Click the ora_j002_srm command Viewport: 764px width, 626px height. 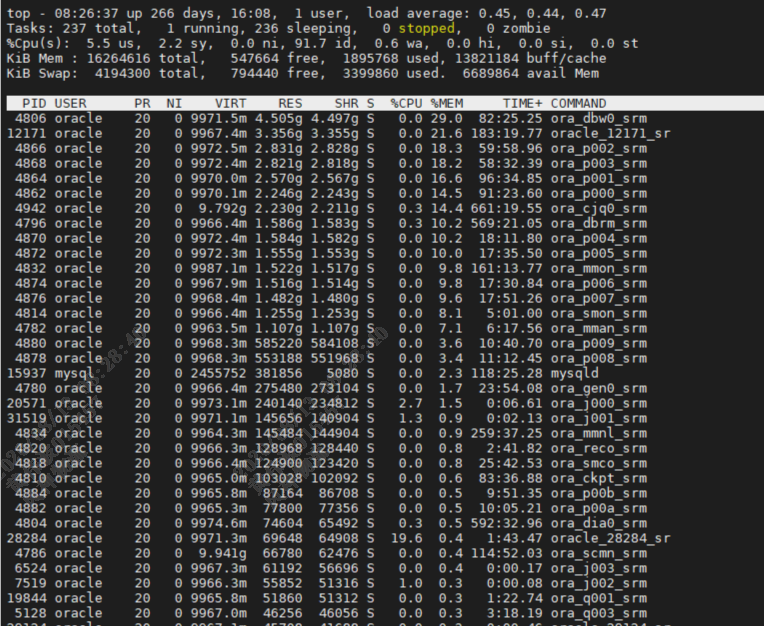(x=599, y=584)
